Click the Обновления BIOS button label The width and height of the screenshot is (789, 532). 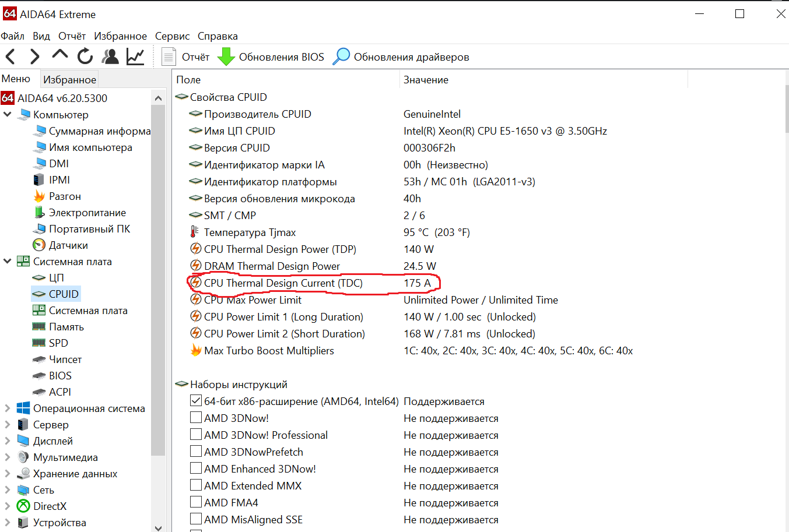pyautogui.click(x=281, y=57)
